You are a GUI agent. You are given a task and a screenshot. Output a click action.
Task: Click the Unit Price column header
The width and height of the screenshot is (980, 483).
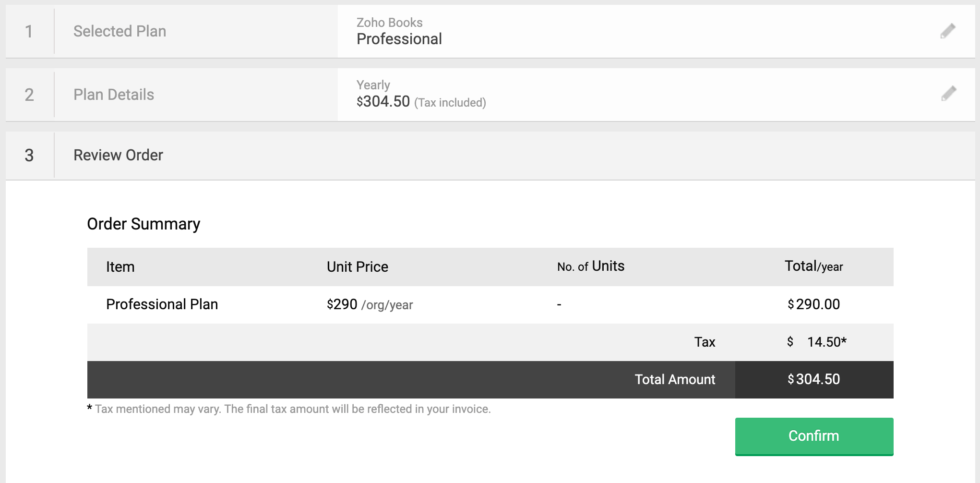pos(358,267)
